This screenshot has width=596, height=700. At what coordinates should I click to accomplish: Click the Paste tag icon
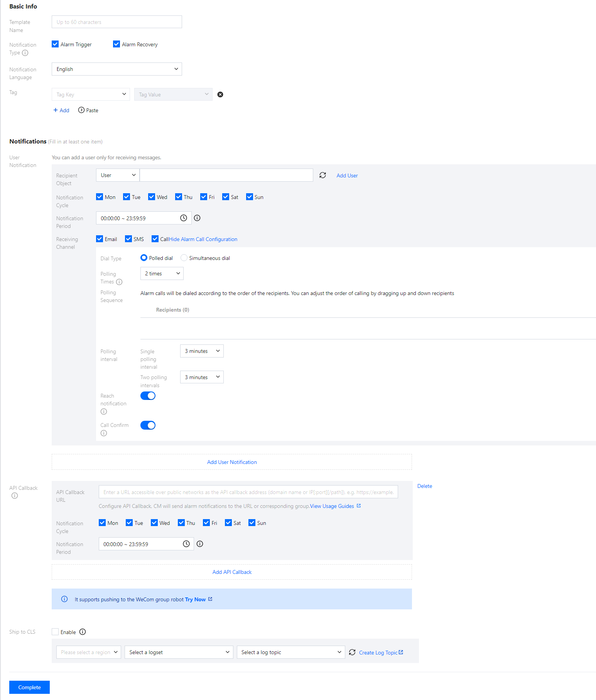(x=81, y=110)
